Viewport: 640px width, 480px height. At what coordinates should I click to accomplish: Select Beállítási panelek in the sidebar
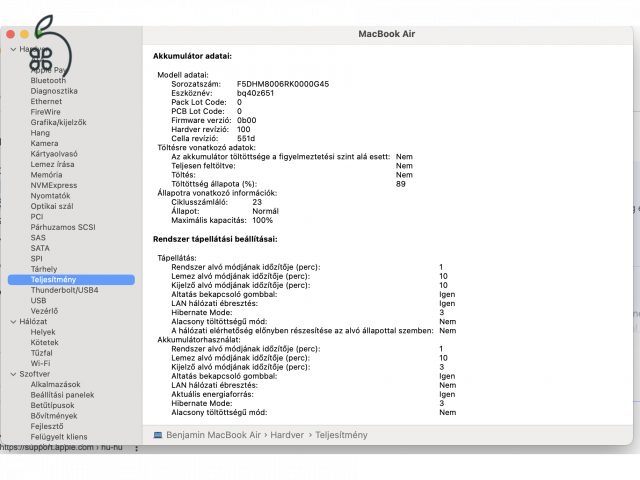(62, 395)
